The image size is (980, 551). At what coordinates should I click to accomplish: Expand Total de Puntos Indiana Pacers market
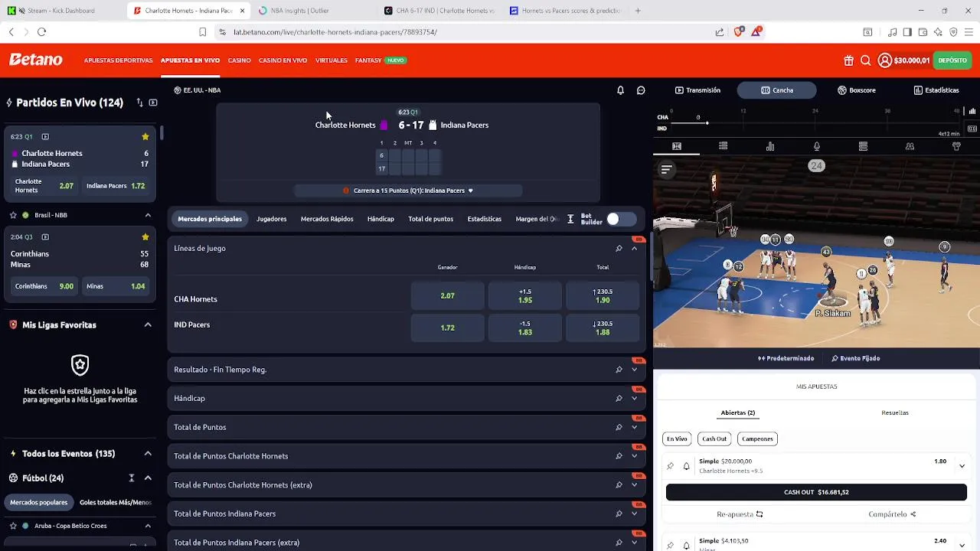tap(634, 514)
